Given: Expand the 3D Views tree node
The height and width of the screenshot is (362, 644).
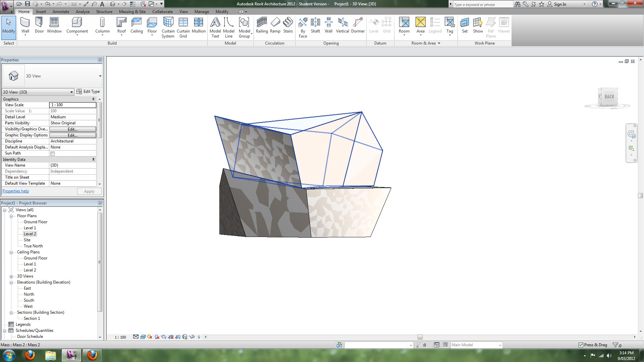Looking at the screenshot, I should (11, 277).
